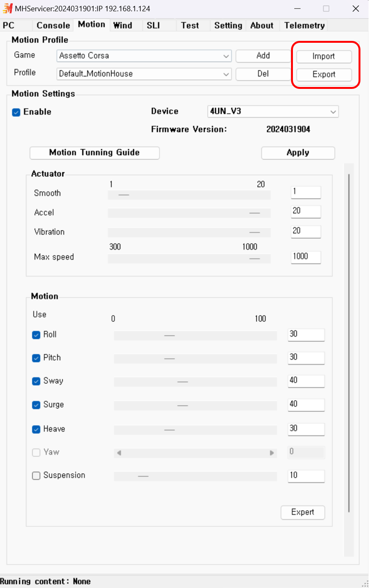Open the Console tab
The image size is (369, 588).
pos(53,26)
